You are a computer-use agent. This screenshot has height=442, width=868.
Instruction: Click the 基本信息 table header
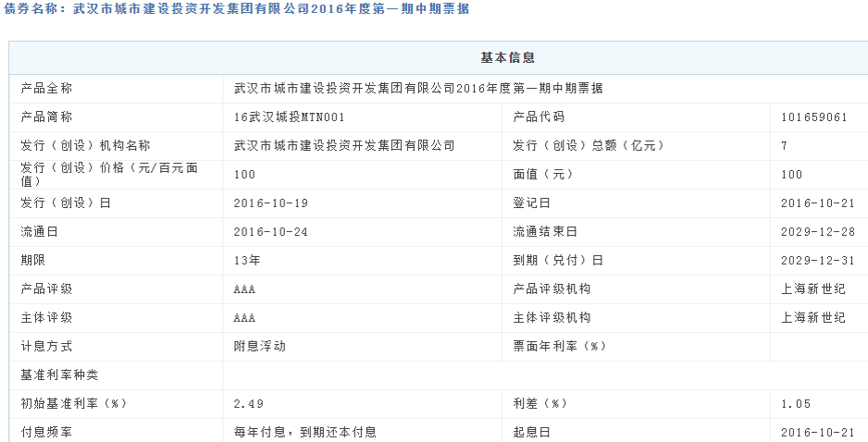point(508,58)
